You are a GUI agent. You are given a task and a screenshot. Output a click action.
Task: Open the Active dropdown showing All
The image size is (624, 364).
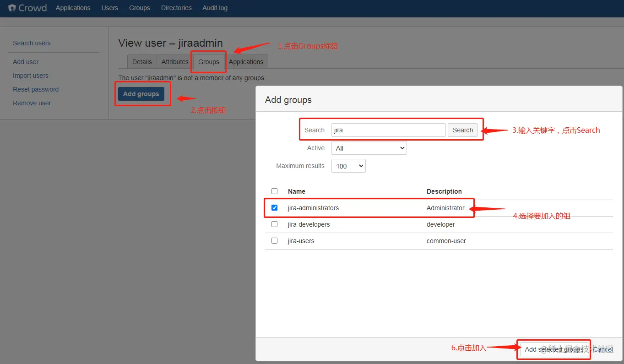coord(369,148)
